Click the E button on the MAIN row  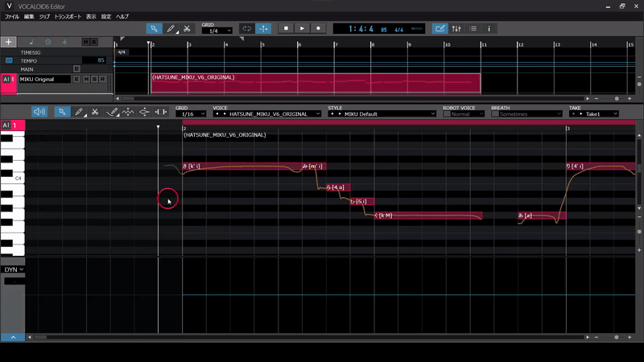[x=76, y=69]
